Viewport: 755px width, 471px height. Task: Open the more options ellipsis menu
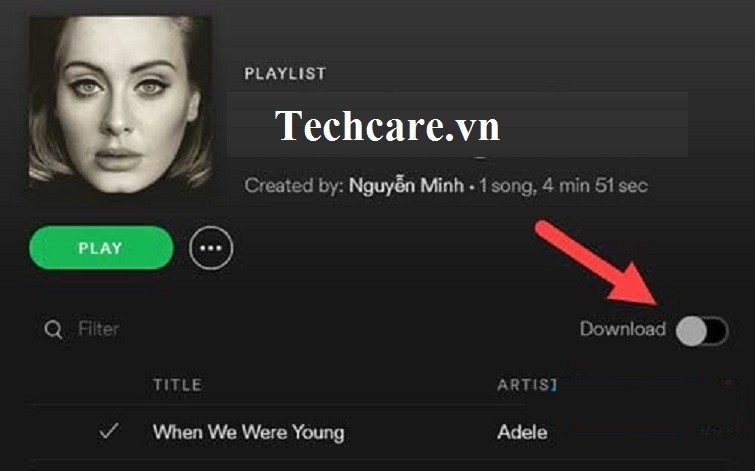[x=211, y=248]
